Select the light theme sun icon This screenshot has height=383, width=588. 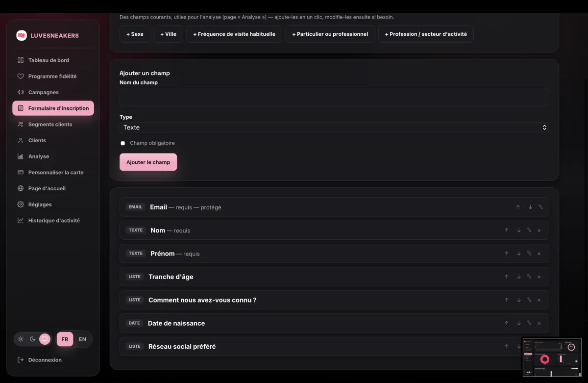[21, 339]
